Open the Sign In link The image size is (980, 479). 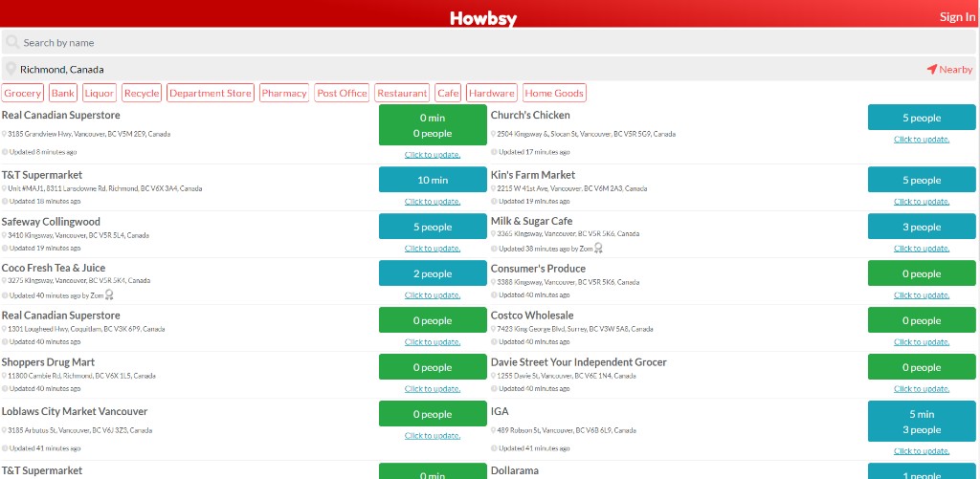(x=957, y=17)
